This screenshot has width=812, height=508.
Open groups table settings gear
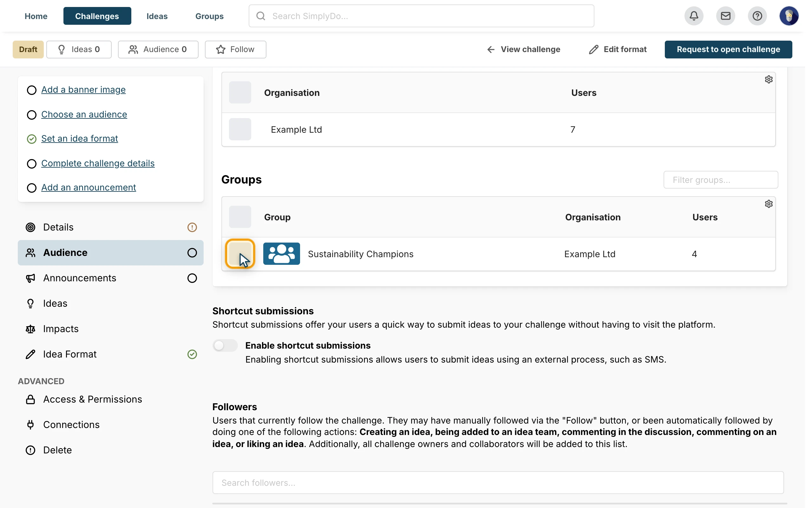[x=769, y=204]
